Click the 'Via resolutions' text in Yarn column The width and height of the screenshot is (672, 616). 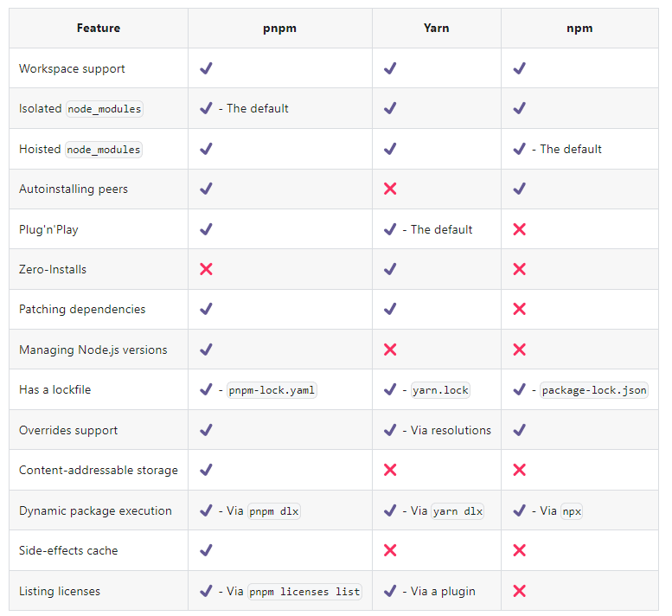[451, 430]
